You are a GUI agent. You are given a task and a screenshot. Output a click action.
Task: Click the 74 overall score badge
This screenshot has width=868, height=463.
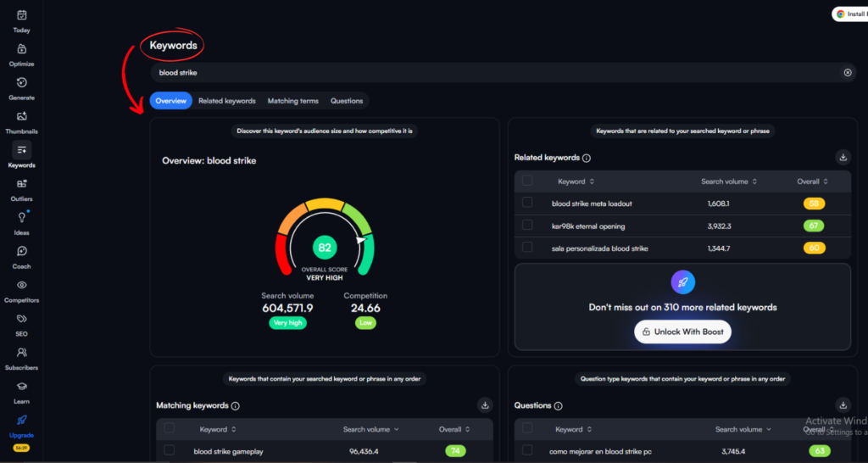pos(455,451)
